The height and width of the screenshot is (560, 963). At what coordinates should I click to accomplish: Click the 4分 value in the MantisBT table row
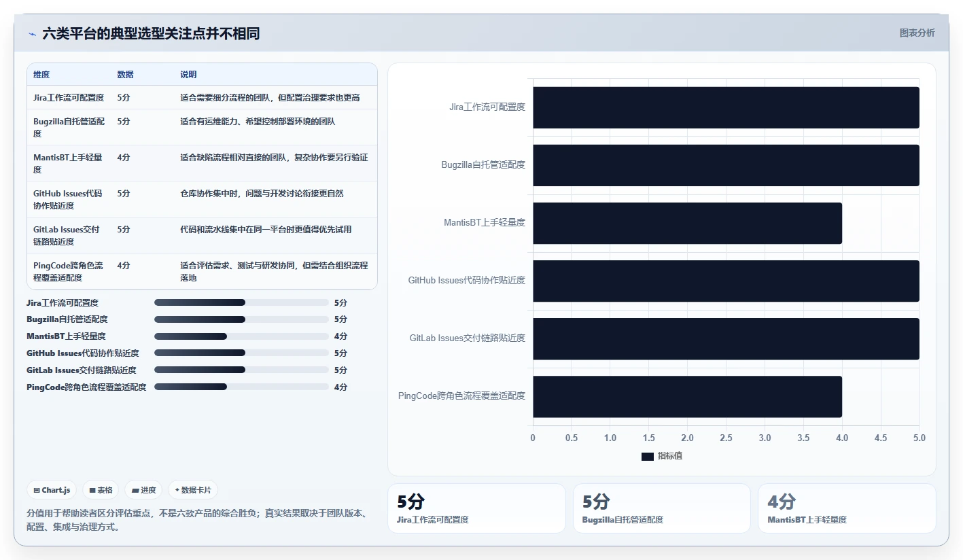tap(124, 158)
